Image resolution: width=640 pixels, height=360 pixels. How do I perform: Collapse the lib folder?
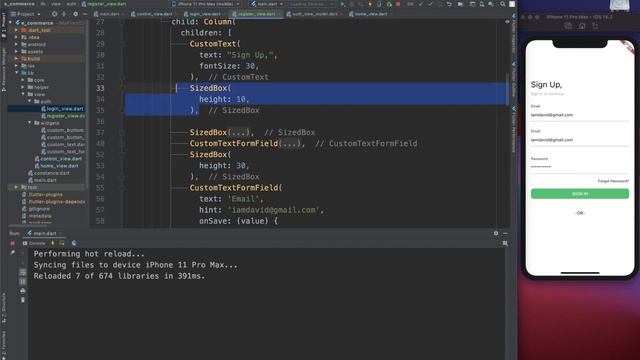17,73
